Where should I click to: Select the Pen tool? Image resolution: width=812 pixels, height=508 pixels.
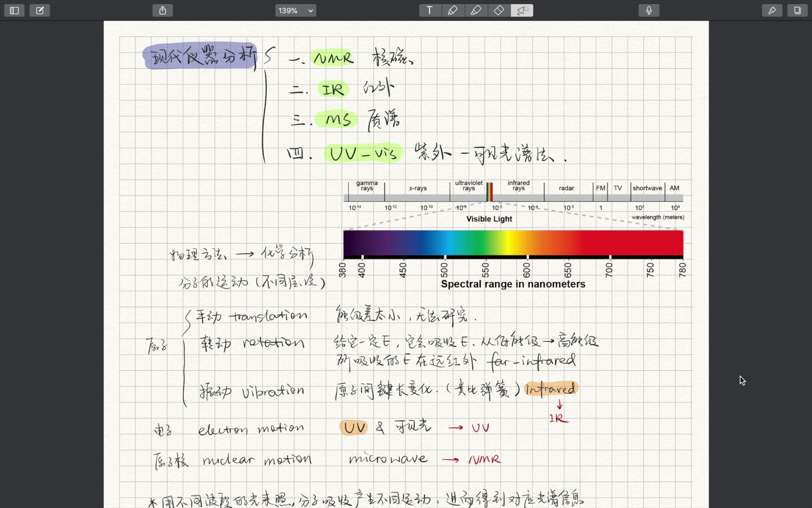[453, 10]
